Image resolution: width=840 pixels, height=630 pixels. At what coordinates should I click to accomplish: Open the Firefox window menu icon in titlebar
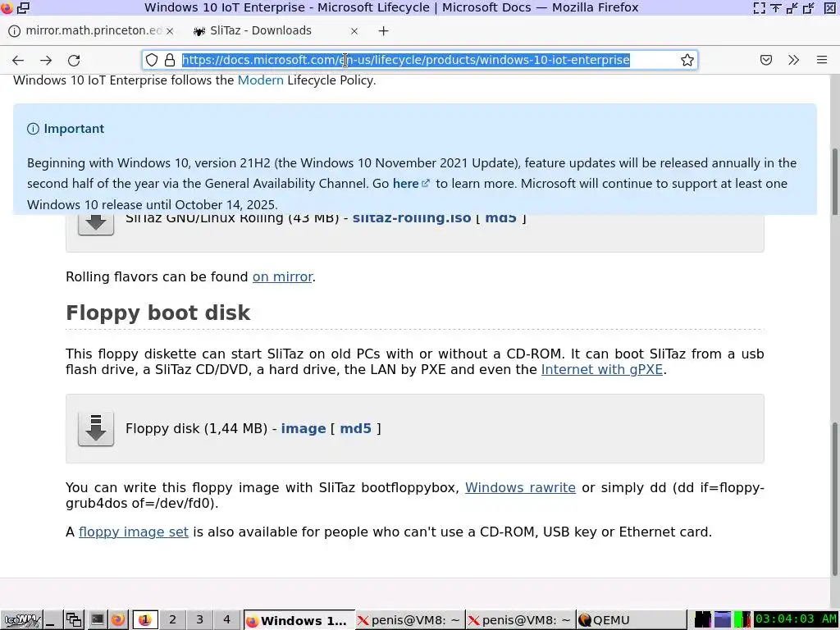7,7
